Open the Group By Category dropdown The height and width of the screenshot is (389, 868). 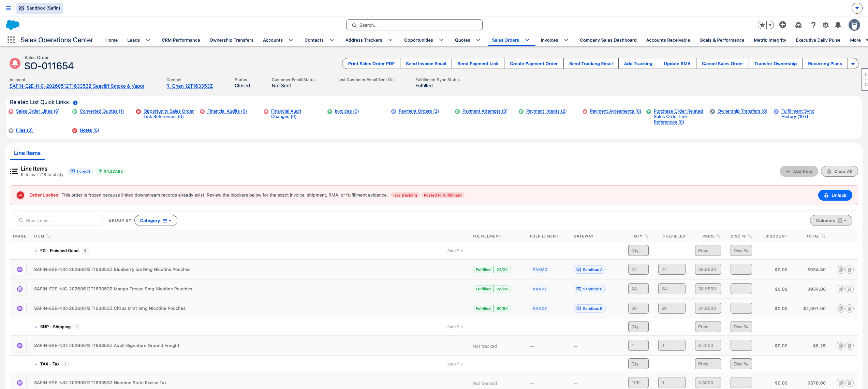click(x=156, y=220)
